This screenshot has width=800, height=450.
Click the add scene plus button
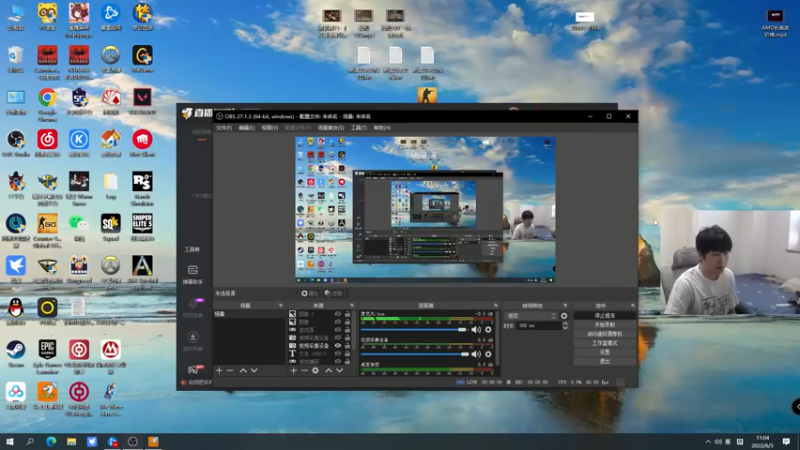point(219,370)
